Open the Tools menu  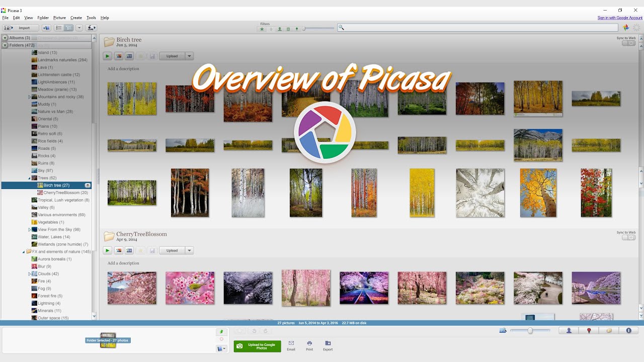point(91,18)
